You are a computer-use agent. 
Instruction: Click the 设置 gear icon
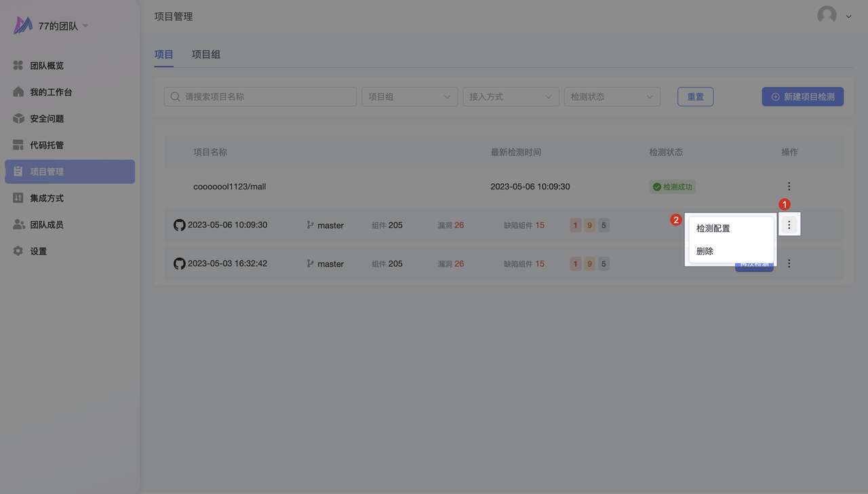(x=18, y=251)
